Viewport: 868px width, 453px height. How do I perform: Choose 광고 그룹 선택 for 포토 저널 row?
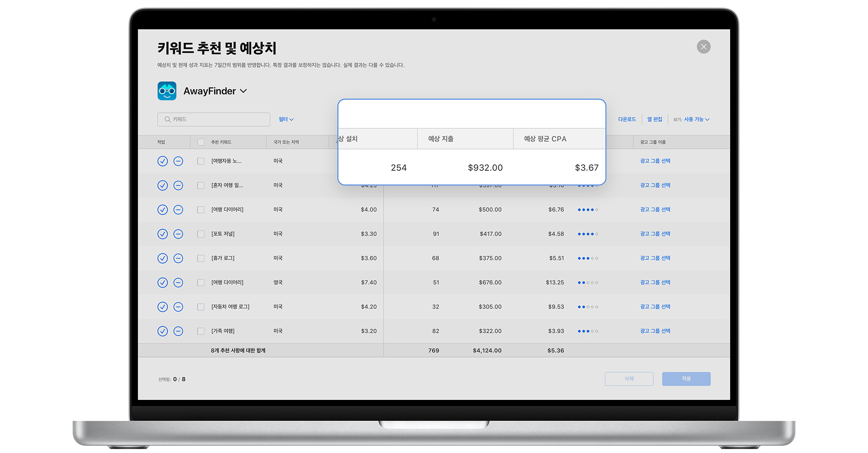click(655, 234)
